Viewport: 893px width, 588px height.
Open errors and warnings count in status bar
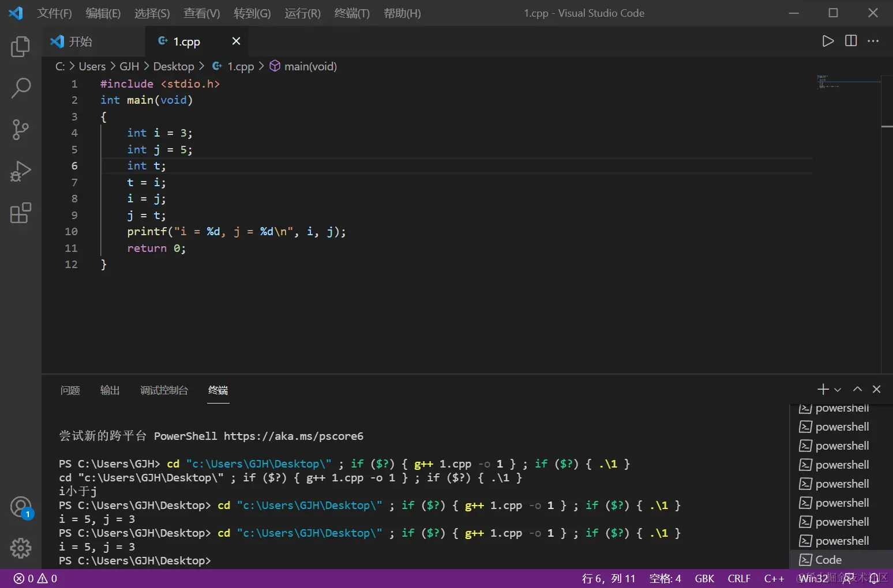point(35,578)
